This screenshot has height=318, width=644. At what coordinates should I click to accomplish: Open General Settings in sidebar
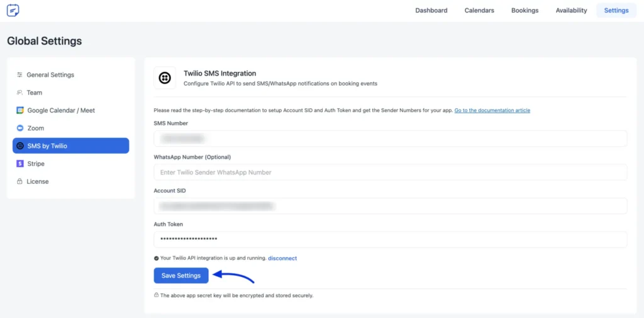(71, 75)
